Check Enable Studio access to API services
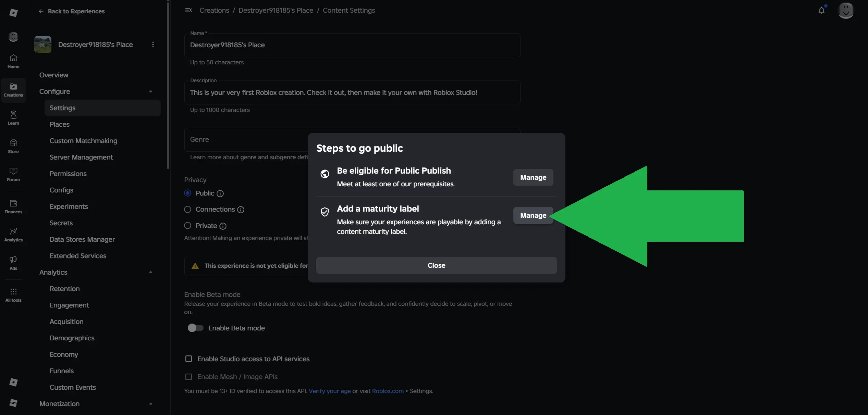 188,359
